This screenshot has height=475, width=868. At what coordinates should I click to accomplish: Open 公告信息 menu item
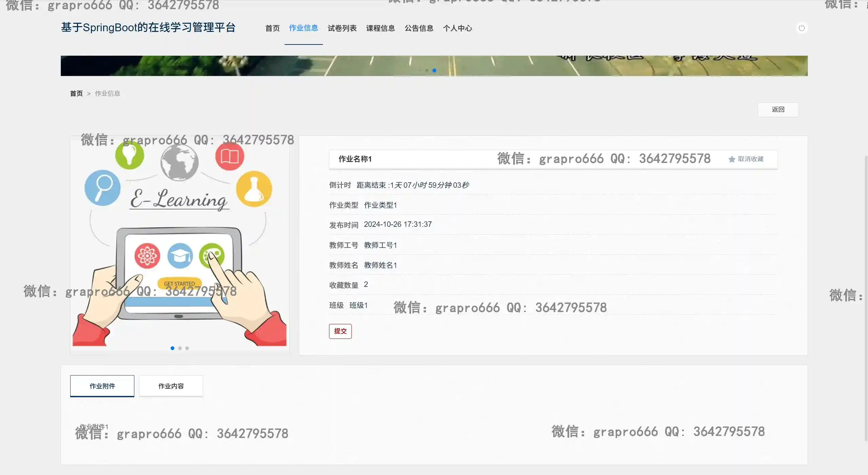(x=419, y=28)
